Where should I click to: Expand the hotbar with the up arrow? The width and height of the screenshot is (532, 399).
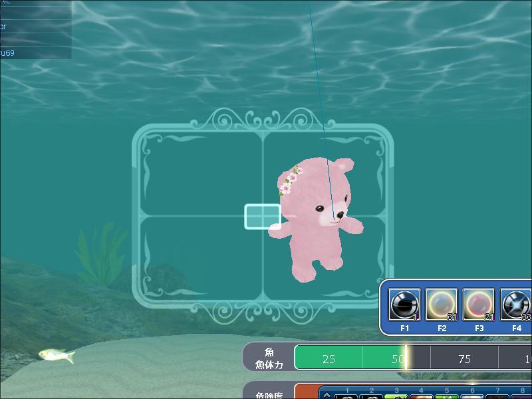click(327, 394)
